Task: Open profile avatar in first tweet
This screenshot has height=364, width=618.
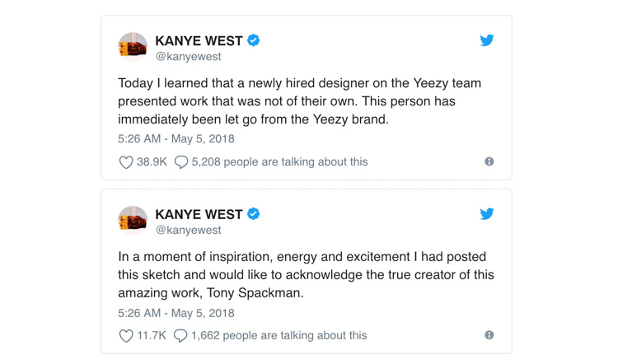Action: pyautogui.click(x=133, y=48)
